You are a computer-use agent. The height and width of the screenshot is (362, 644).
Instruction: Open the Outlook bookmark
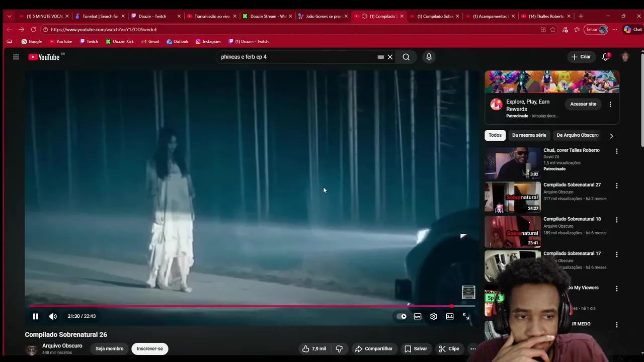[x=177, y=42]
